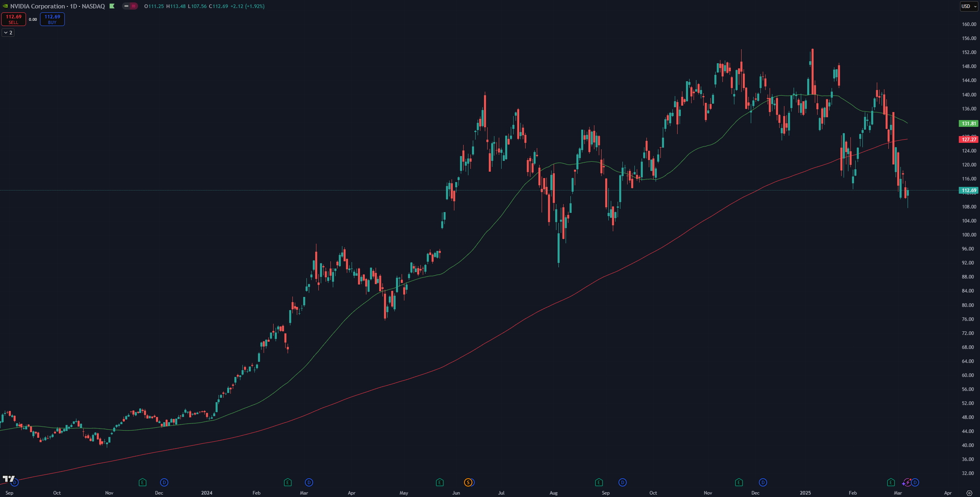Open chart settings hexagon gear icon

click(x=969, y=493)
